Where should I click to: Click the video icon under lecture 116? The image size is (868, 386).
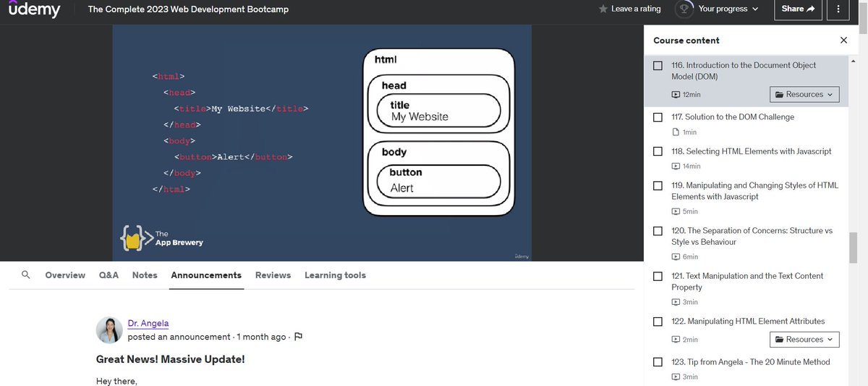click(676, 95)
